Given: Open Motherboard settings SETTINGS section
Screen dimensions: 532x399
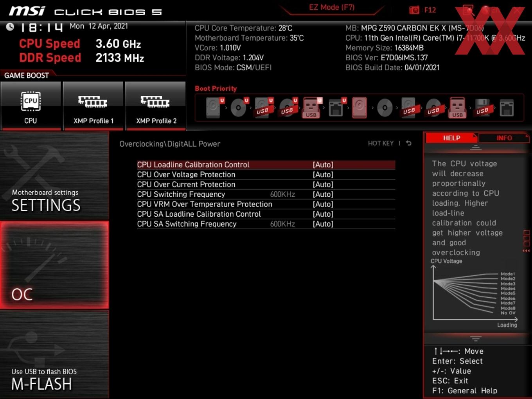Looking at the screenshot, I should [54, 176].
